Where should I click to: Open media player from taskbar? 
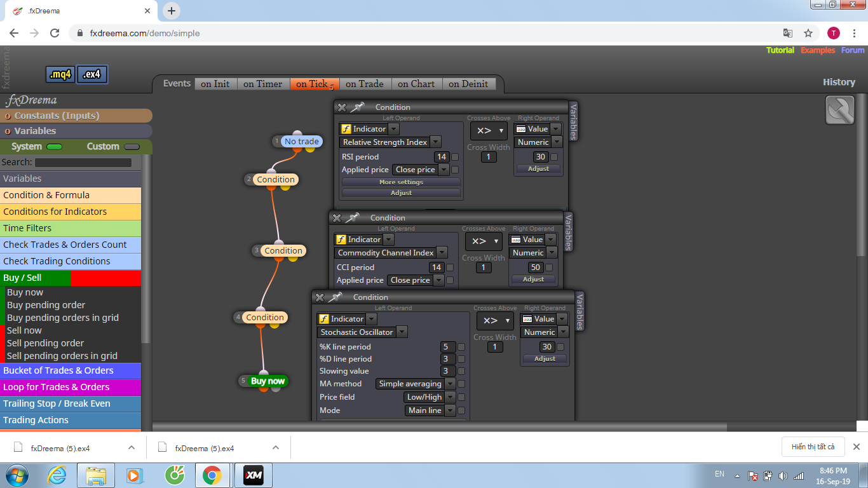134,475
